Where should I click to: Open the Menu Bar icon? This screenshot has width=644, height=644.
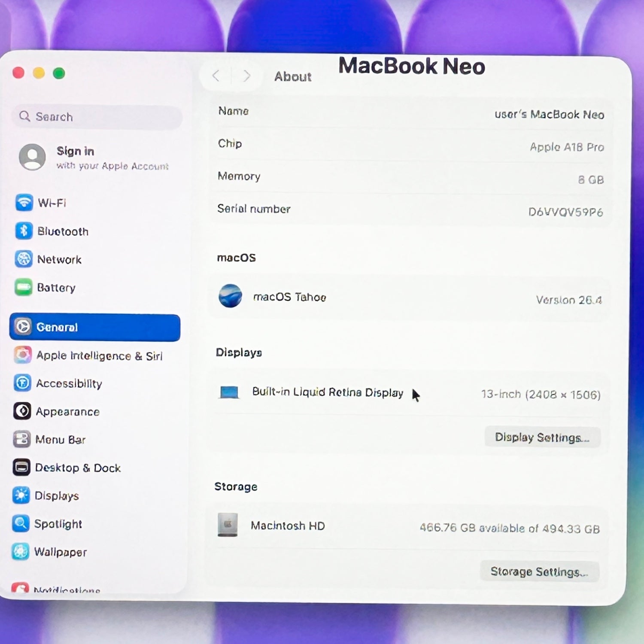[x=21, y=439]
